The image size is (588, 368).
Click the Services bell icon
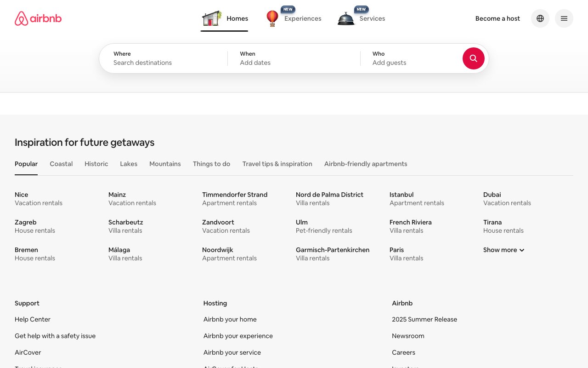pos(346,19)
